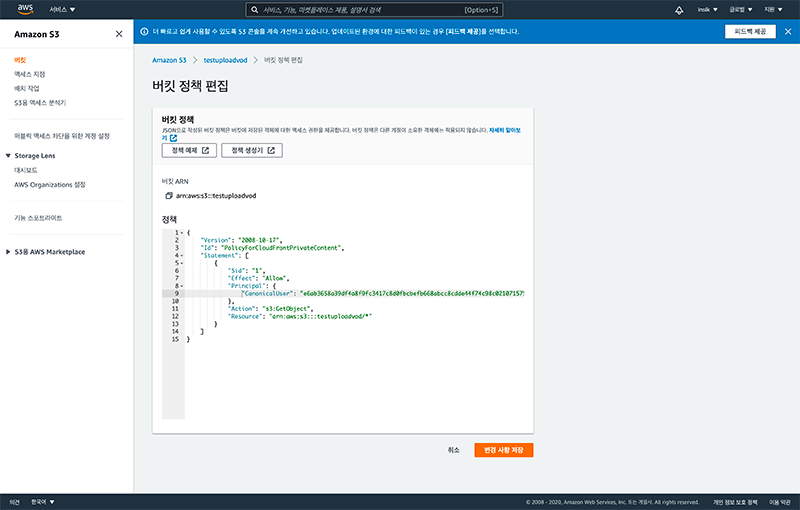Expand S3용 AWS Marketplace section
This screenshot has width=800, height=510.
(x=8, y=252)
